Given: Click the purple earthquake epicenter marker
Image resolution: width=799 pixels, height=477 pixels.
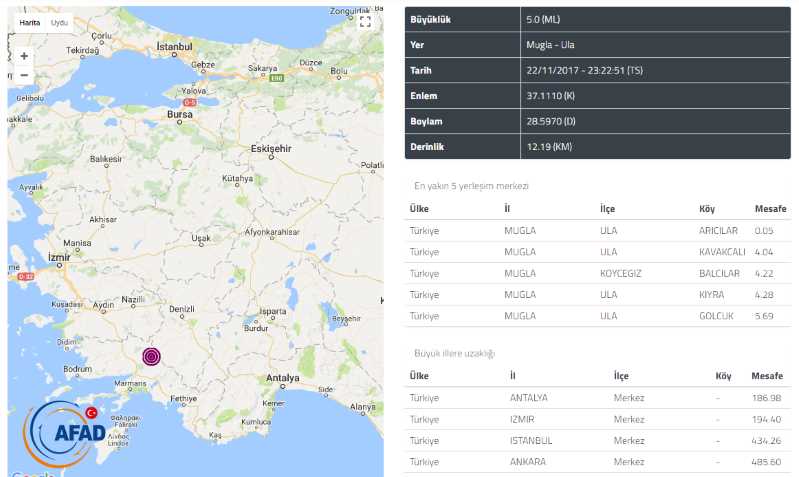Looking at the screenshot, I should pyautogui.click(x=152, y=356).
